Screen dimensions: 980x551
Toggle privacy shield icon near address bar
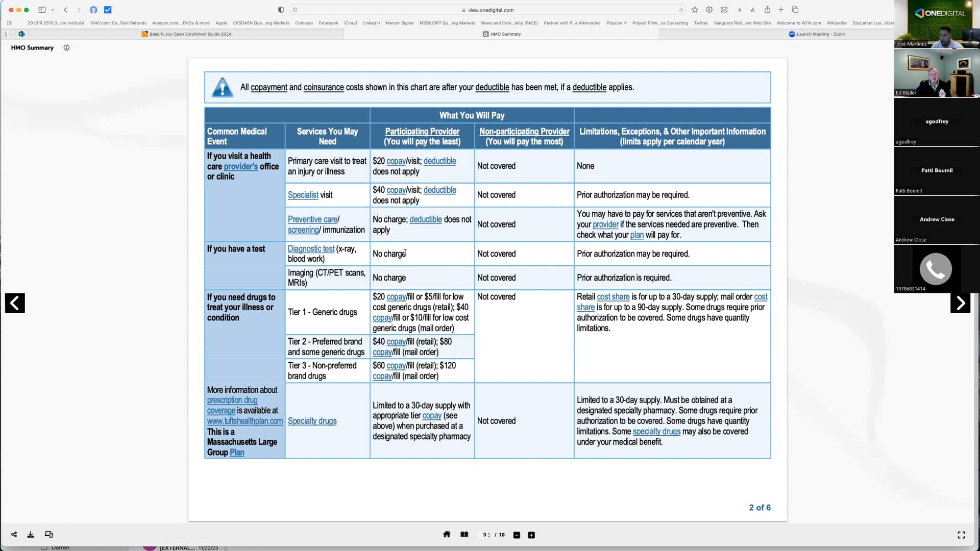point(281,10)
